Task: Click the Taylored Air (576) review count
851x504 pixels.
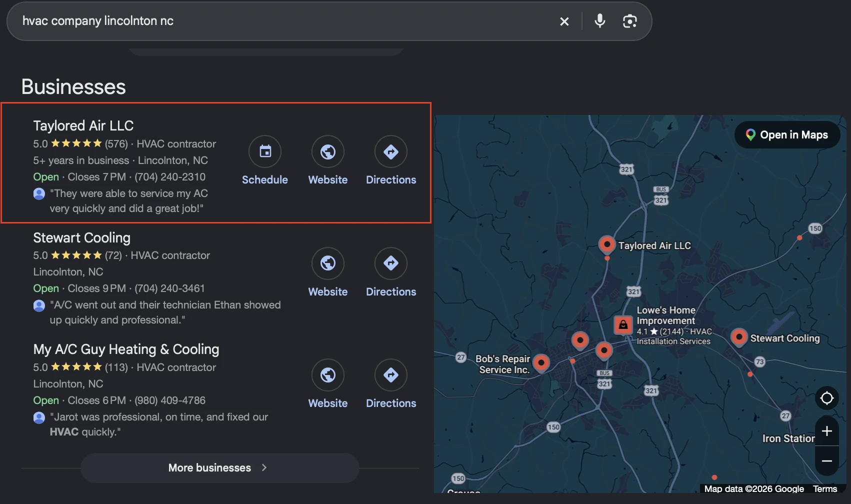Action: (x=116, y=144)
